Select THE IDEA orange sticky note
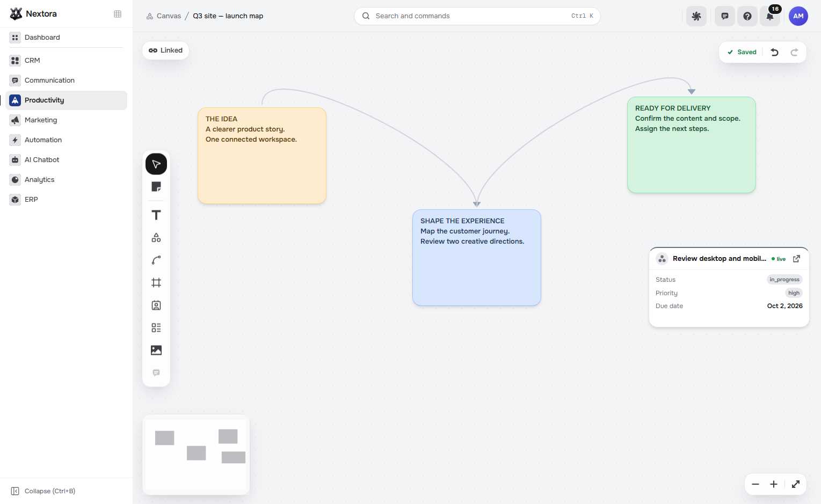This screenshot has height=504, width=821. click(262, 156)
